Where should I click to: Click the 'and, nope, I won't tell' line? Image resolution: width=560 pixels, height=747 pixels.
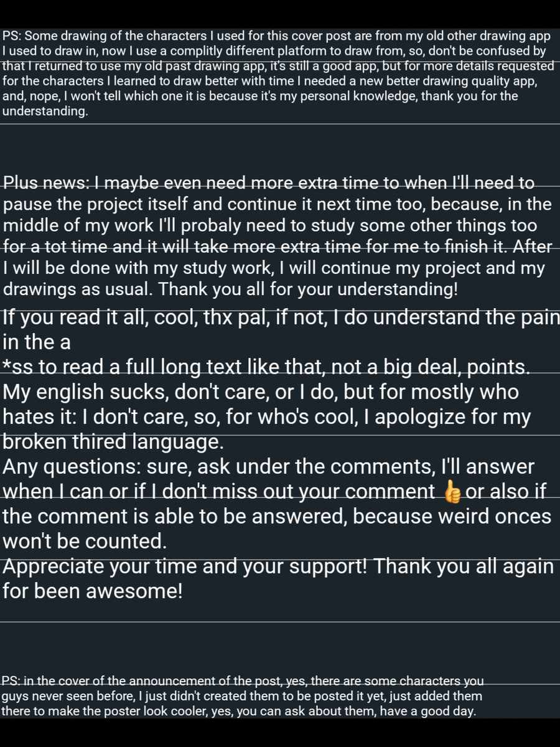(260, 96)
